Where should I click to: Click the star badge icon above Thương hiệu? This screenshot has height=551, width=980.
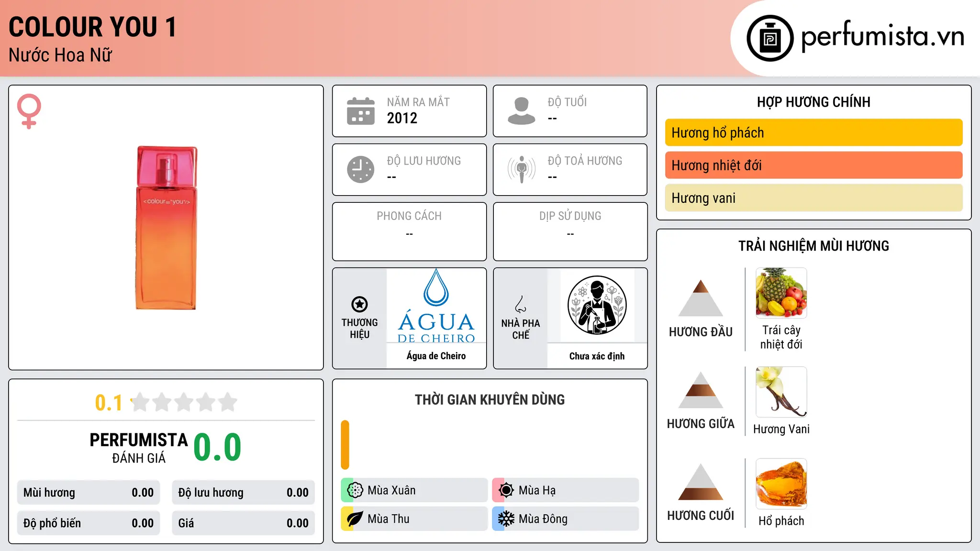point(359,304)
